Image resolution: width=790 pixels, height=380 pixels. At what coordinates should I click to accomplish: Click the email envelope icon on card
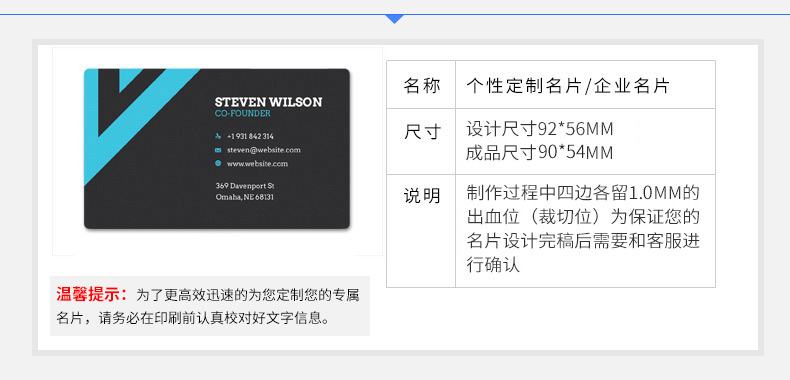point(218,150)
